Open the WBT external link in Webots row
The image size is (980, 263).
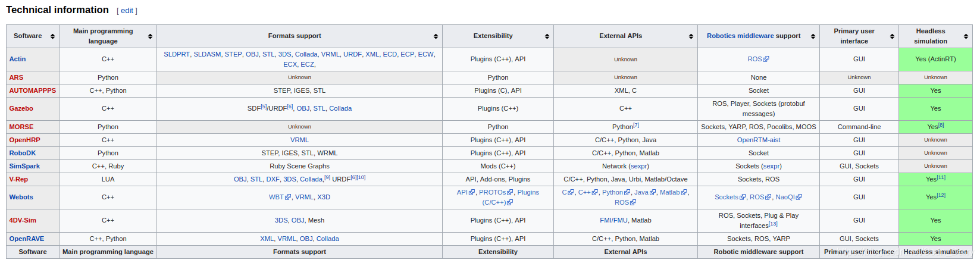(280, 197)
